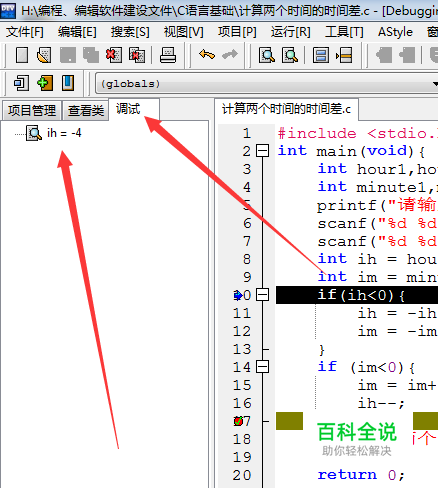This screenshot has height=488, width=438.
Task: Click line number 8 in gutter
Action: pyautogui.click(x=246, y=259)
